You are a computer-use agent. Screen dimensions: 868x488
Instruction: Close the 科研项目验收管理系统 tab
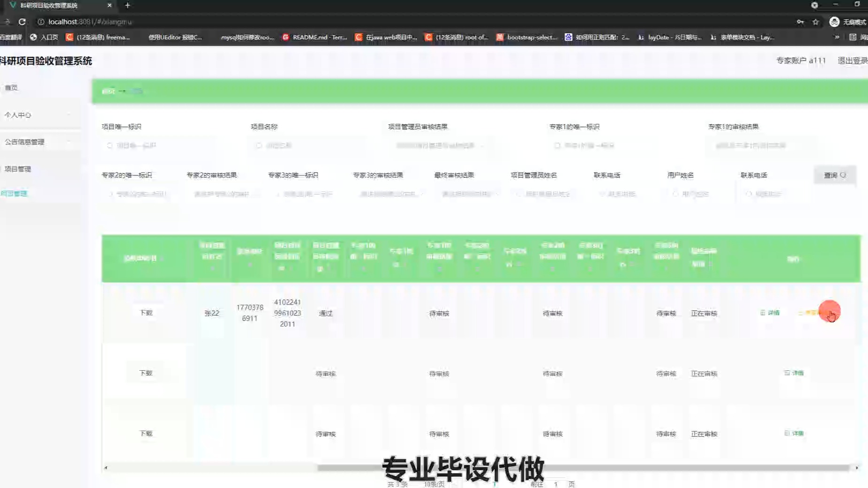pyautogui.click(x=109, y=5)
